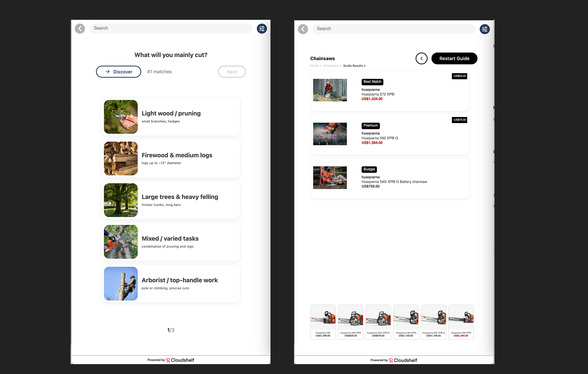
Task: Open Husqvarna 592 XP G Premium product
Action: (390, 135)
